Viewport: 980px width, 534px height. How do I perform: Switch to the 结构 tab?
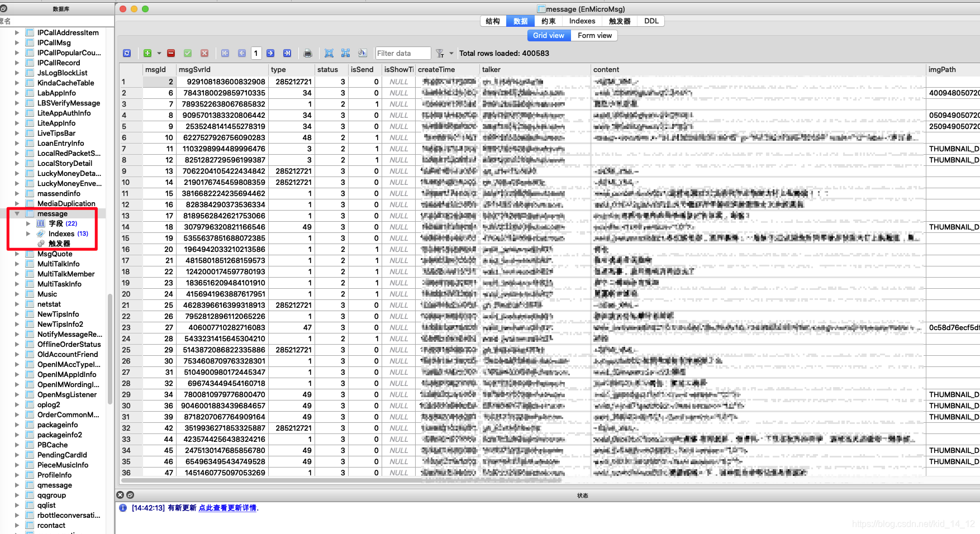[493, 21]
